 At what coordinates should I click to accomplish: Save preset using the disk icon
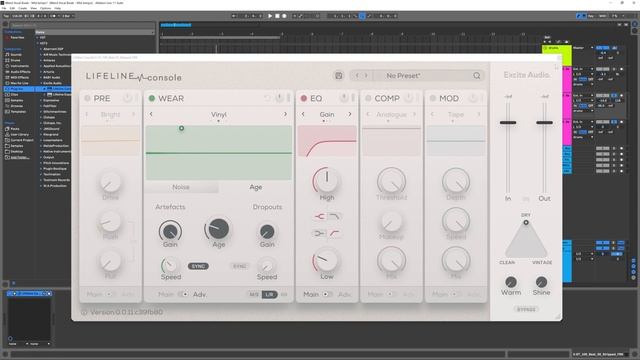click(x=339, y=76)
